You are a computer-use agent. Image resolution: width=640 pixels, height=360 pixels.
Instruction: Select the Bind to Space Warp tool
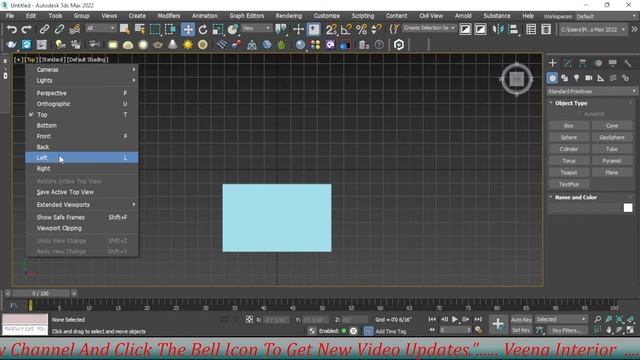(x=74, y=29)
